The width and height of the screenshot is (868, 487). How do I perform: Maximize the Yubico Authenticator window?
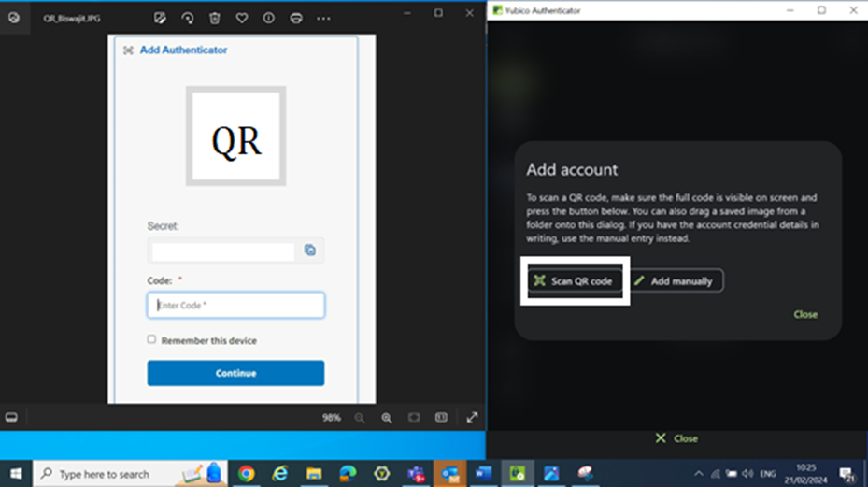point(821,10)
